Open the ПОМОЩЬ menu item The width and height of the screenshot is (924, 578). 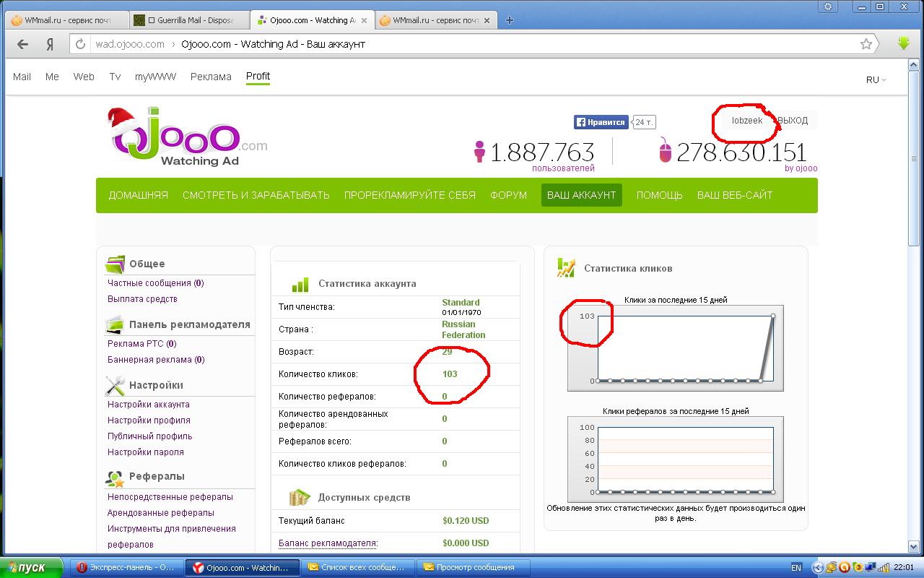click(x=660, y=195)
